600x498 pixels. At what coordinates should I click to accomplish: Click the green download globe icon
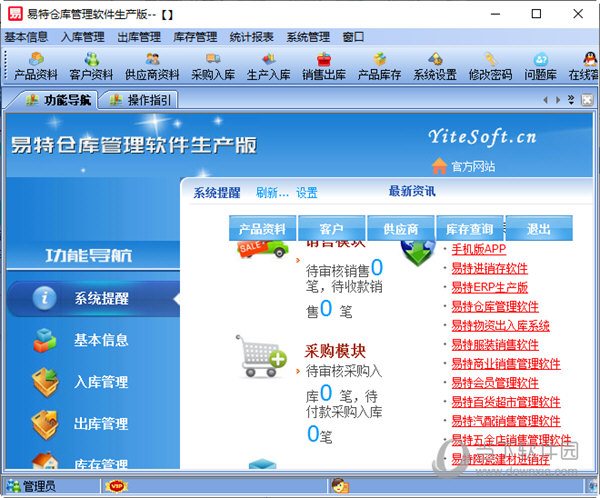click(418, 253)
